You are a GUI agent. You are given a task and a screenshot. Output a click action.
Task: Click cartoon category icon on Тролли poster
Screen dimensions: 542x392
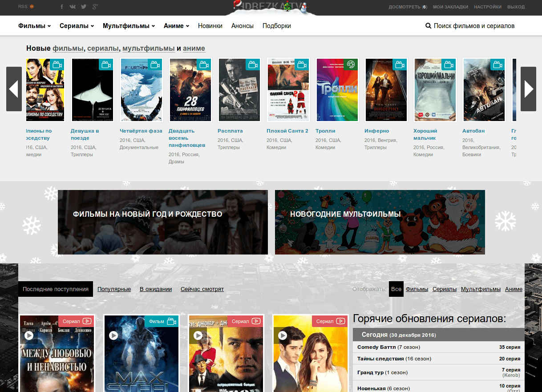click(350, 65)
